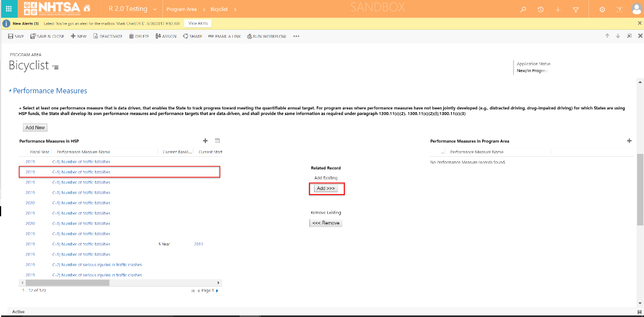Click the 5 Year cell in the grid
Viewport: 644px width, 317px height.
tap(164, 244)
